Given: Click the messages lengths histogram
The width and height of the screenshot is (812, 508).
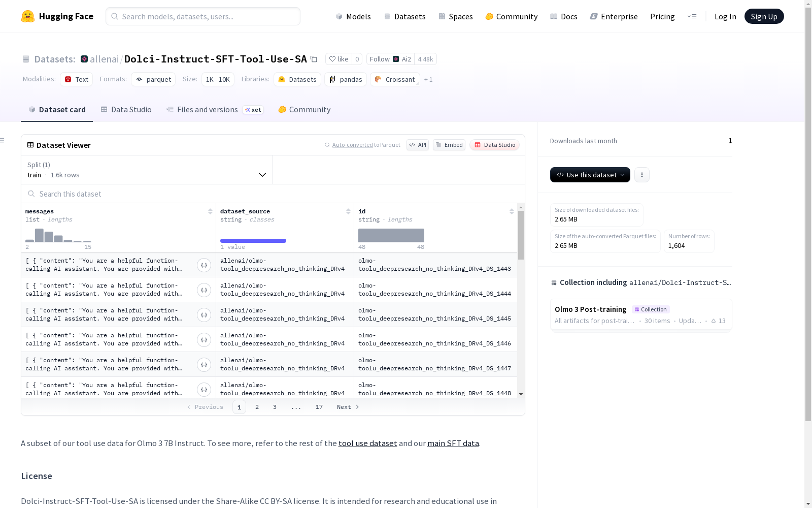Looking at the screenshot, I should click(x=58, y=235).
